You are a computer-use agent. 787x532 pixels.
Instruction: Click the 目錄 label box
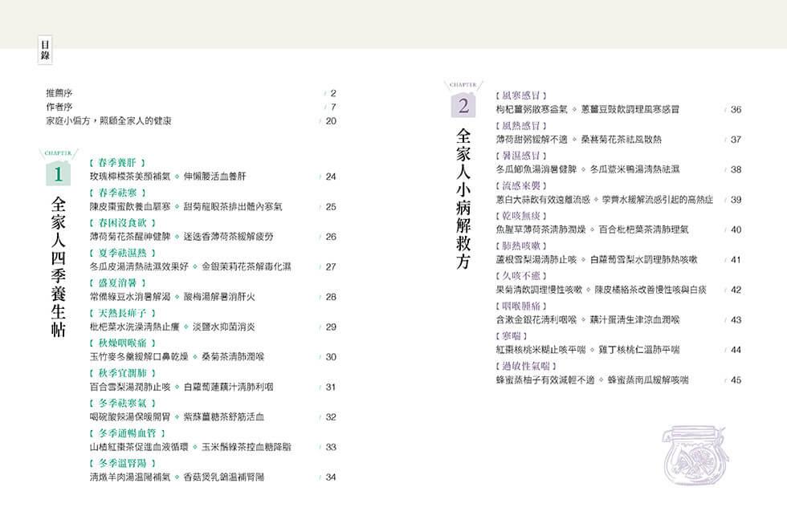tap(44, 49)
